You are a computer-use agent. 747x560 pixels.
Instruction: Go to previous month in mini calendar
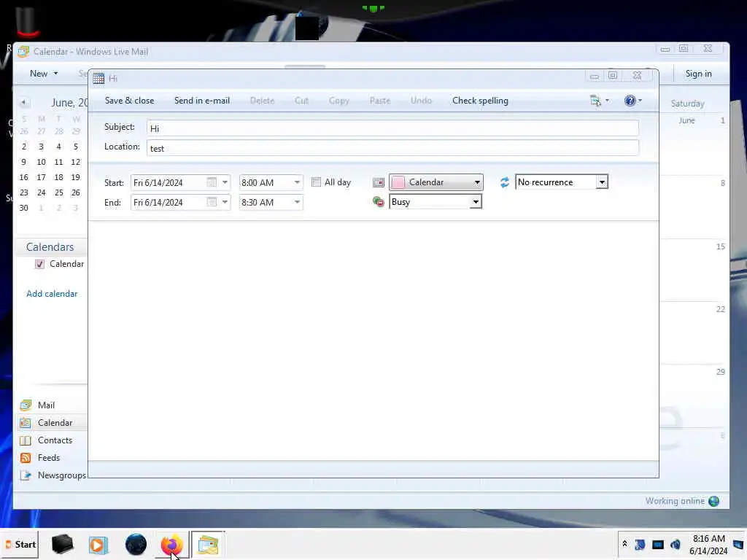(x=23, y=102)
